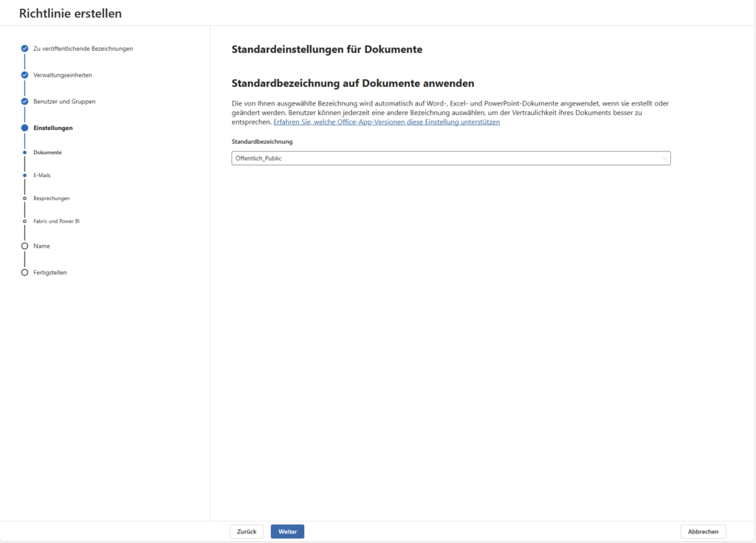Click the "Weiter" button

[286, 531]
